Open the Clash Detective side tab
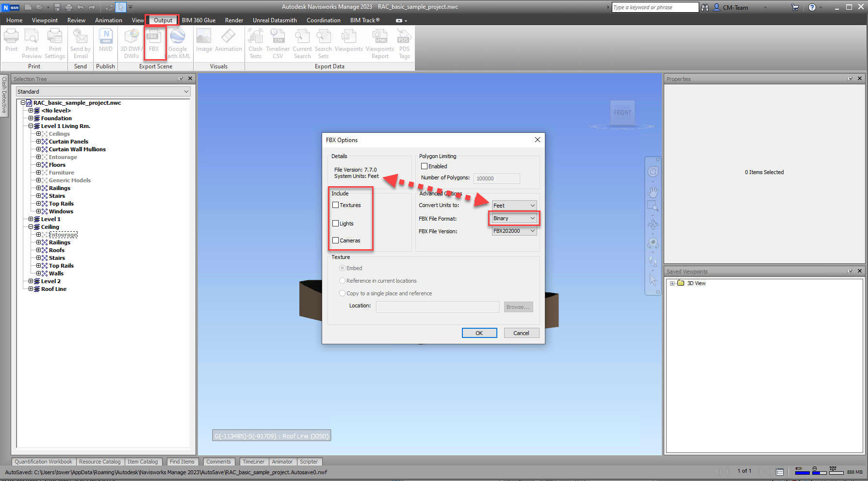 (4, 96)
